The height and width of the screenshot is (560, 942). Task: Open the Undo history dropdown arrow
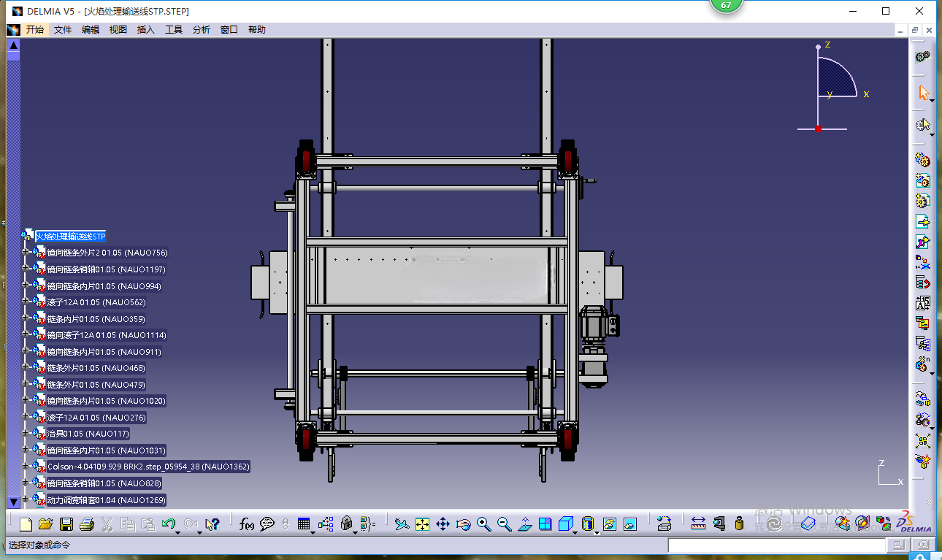coord(179,531)
